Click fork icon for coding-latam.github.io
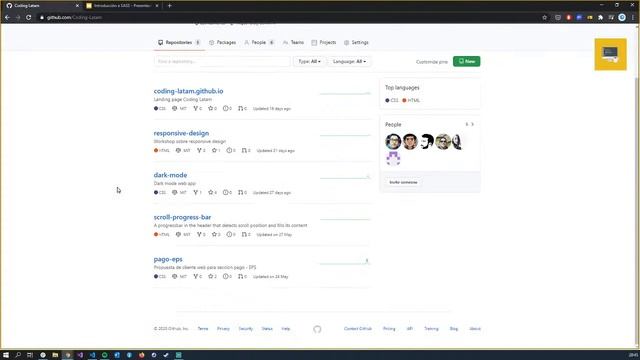Screen dimensions: 640x360 point(196,109)
